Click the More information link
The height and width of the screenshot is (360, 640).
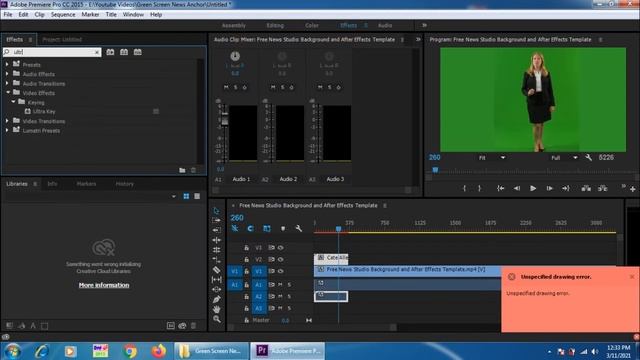tap(104, 285)
